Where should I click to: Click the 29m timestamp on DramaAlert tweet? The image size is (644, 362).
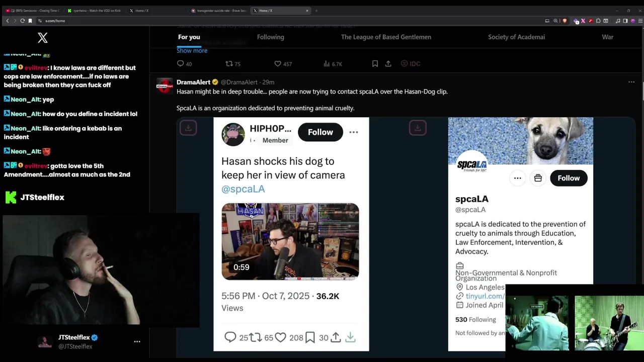[x=268, y=82]
